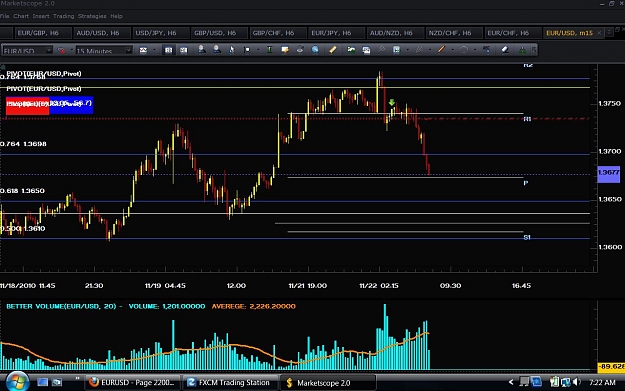Click the volume speaker tray icon
Screen dimensions: 625x391
point(577,382)
